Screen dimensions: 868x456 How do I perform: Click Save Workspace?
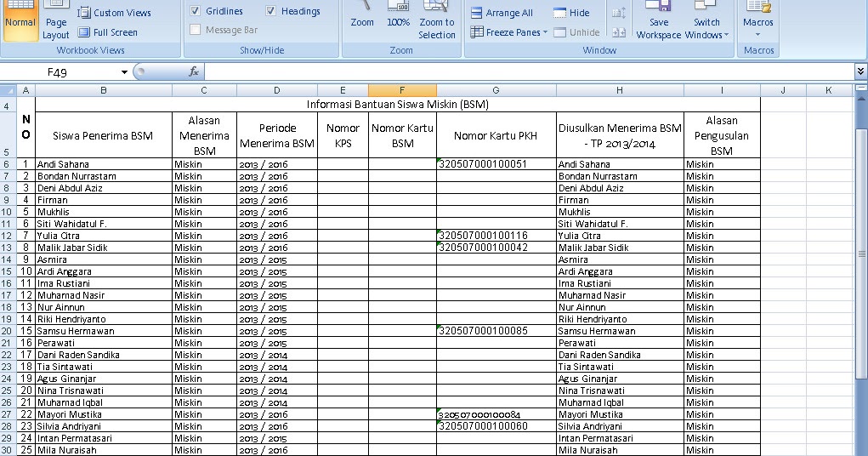[x=659, y=21]
